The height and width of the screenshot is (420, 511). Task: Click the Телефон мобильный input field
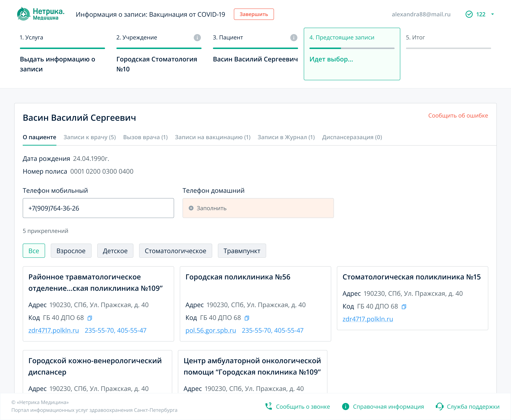tap(98, 208)
